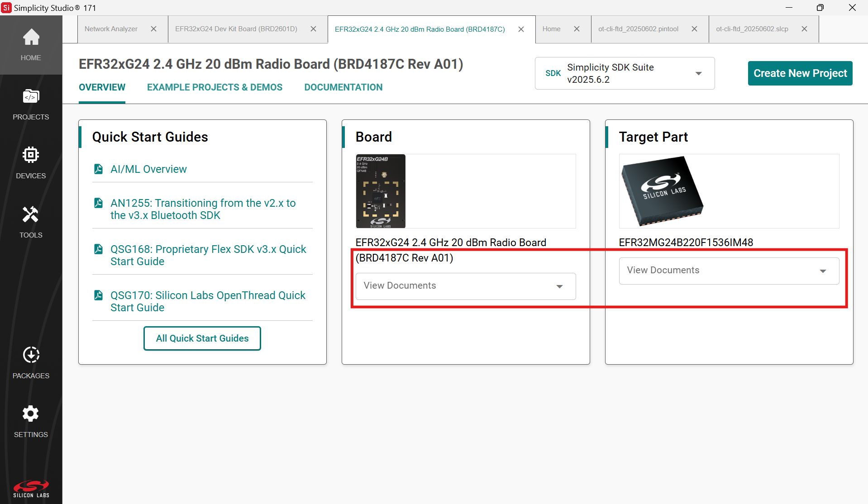Select EXAMPLE PROJECTS & DEMOS tab
This screenshot has width=868, height=504.
[215, 87]
